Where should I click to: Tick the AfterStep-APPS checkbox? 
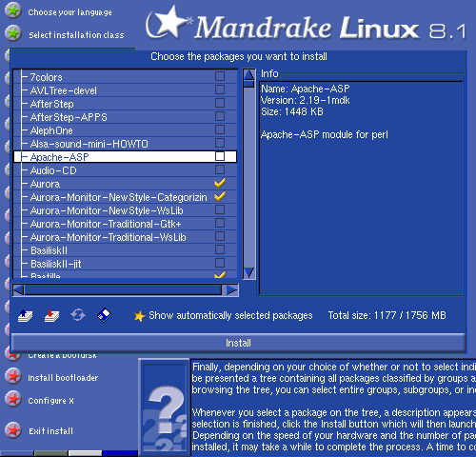click(220, 116)
